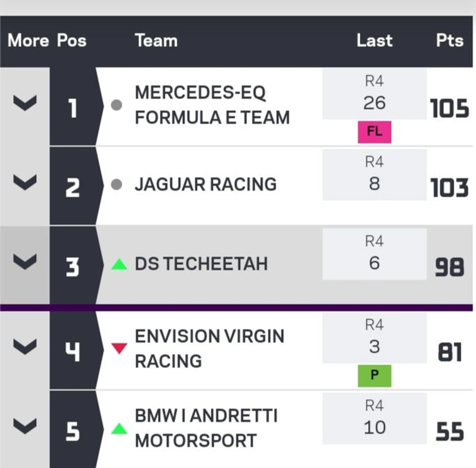
Task: Click grey dot indicator beside Jaguar Racing
Action: click(x=116, y=184)
